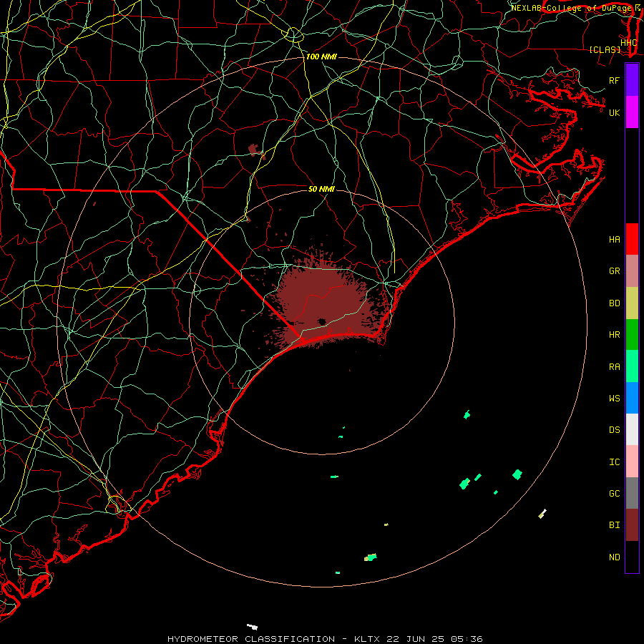Click the NEXLAB-College of DuPage header text
Screen dimensions: 644x644
pos(571,8)
